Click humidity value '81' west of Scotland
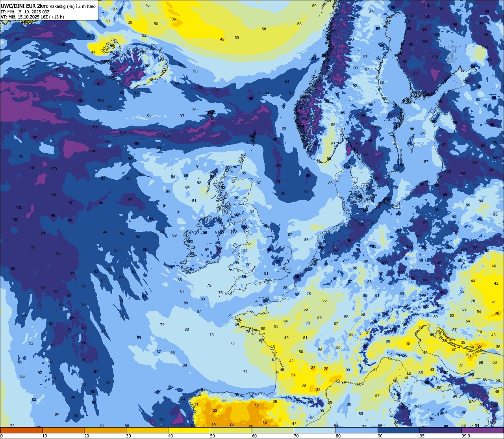 pos(194,200)
